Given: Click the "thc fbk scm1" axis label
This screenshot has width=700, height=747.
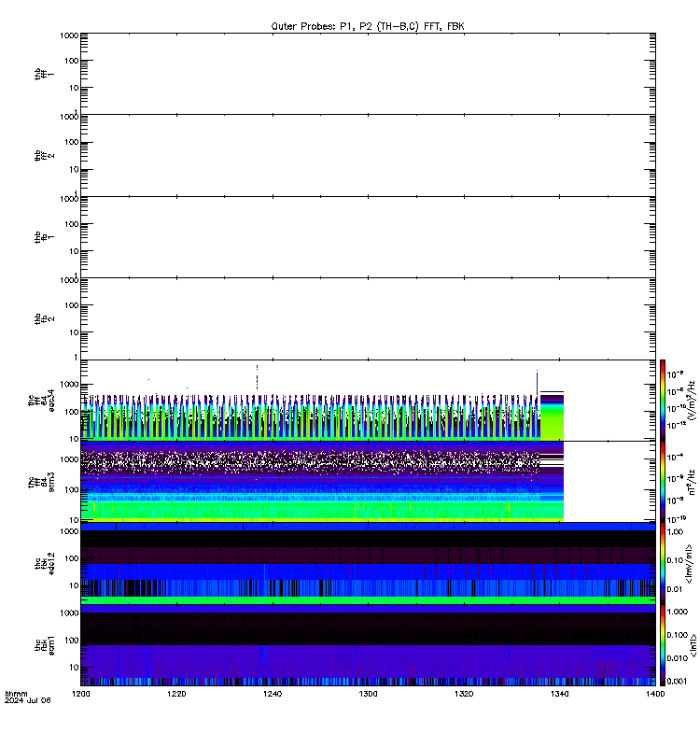Looking at the screenshot, I should point(44,645).
